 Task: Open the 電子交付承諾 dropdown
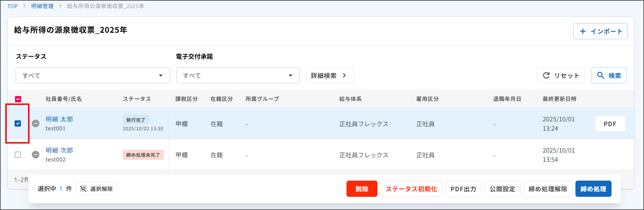pyautogui.click(x=238, y=75)
